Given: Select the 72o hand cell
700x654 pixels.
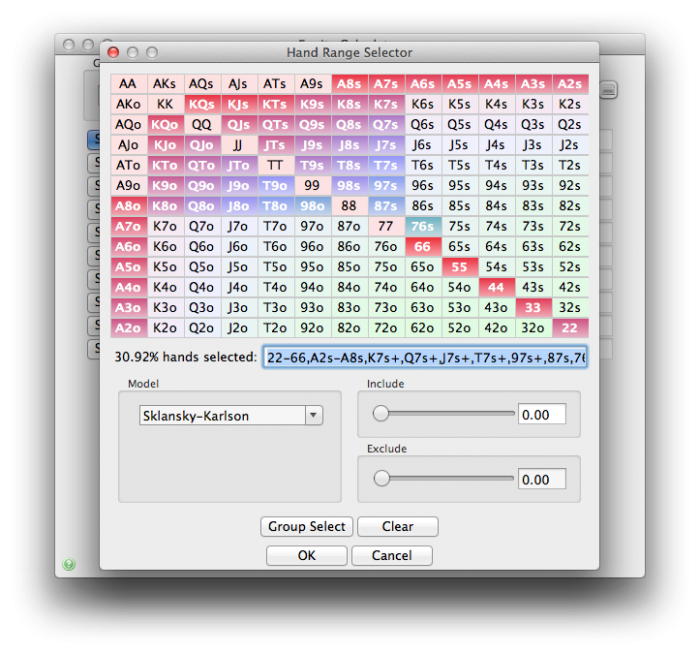Looking at the screenshot, I should tap(386, 328).
